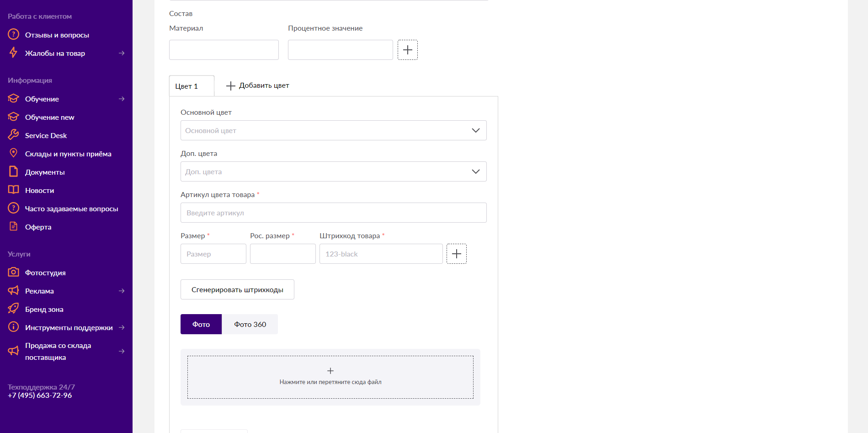Focus the Рос. размер input field
Viewport: 868px width, 433px height.
[283, 254]
